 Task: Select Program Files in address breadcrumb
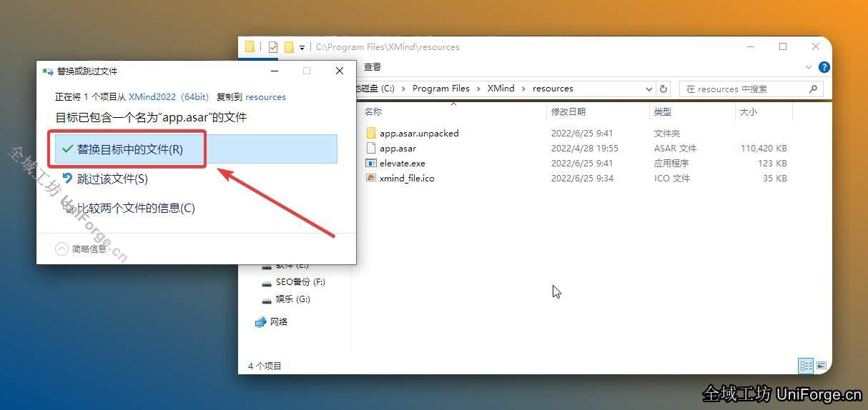click(441, 89)
